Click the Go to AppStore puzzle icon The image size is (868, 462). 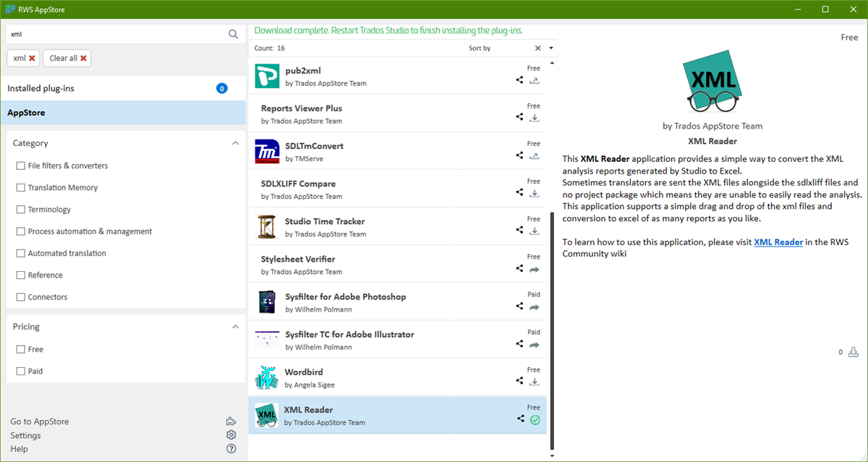click(x=231, y=422)
